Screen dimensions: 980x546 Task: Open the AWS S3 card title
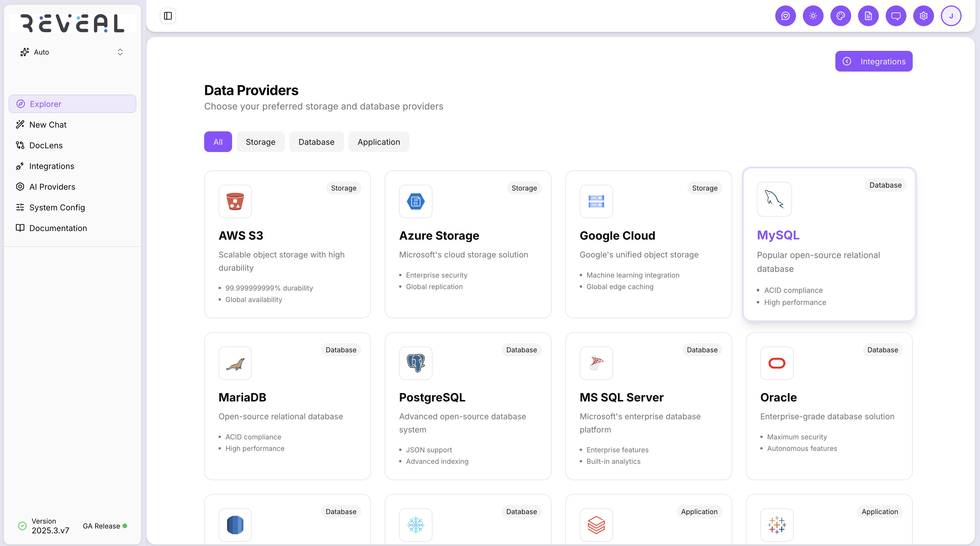pyautogui.click(x=241, y=236)
